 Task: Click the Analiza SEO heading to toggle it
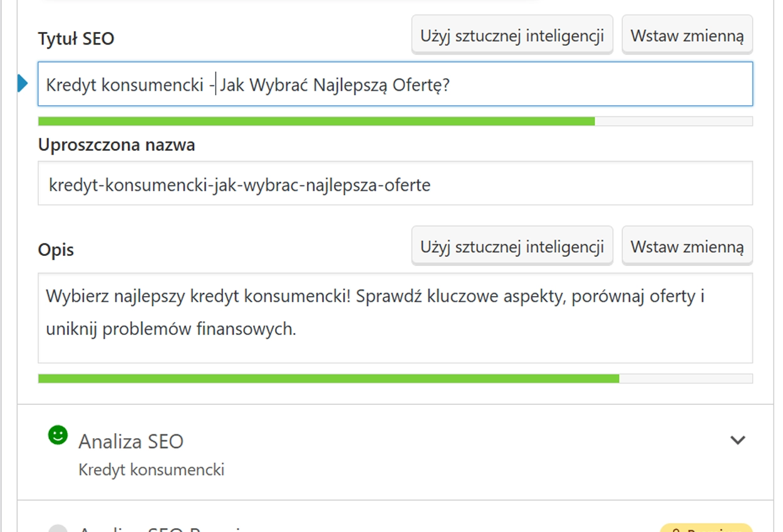(x=130, y=441)
